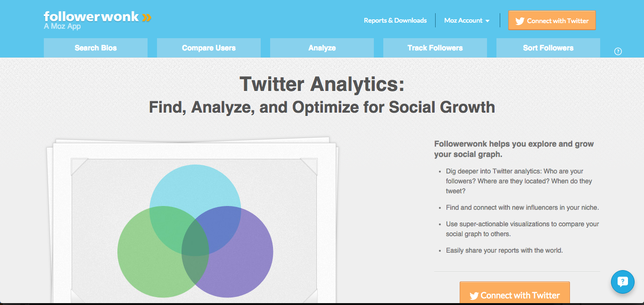Select the Track Followers tab
The height and width of the screenshot is (305, 644).
[435, 48]
